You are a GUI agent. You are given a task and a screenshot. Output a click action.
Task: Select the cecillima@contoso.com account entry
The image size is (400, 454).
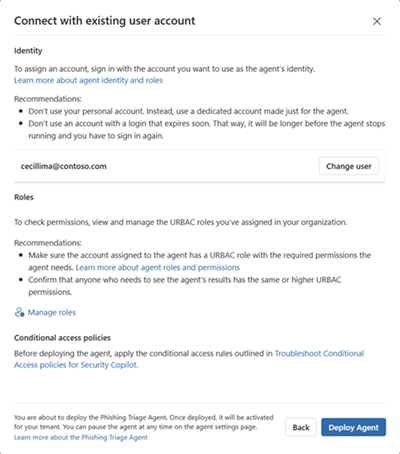point(64,166)
